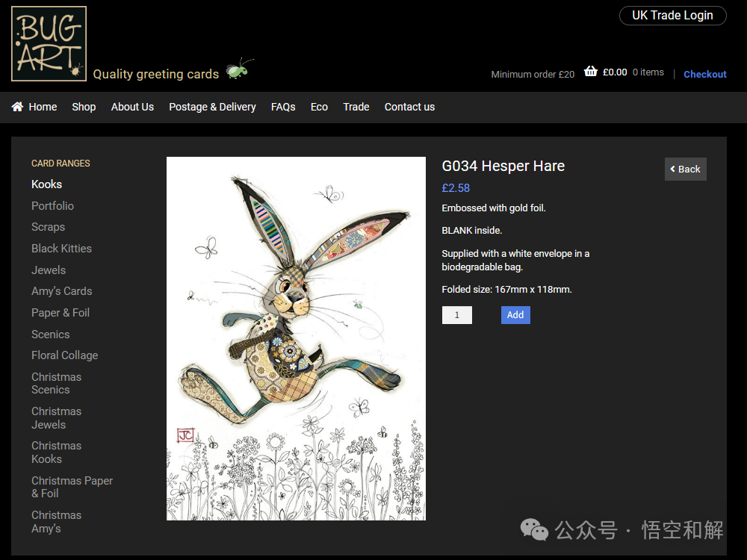
Task: Open Postage & Delivery page
Action: click(212, 107)
